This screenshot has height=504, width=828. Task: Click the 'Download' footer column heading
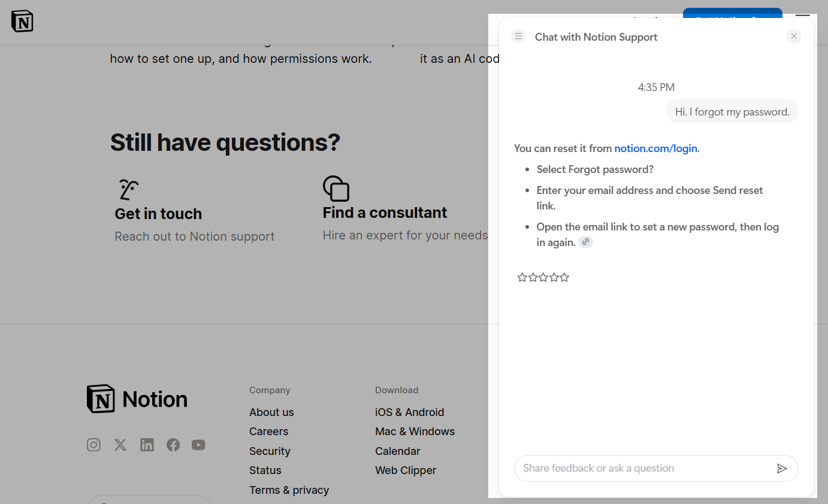[x=397, y=390]
